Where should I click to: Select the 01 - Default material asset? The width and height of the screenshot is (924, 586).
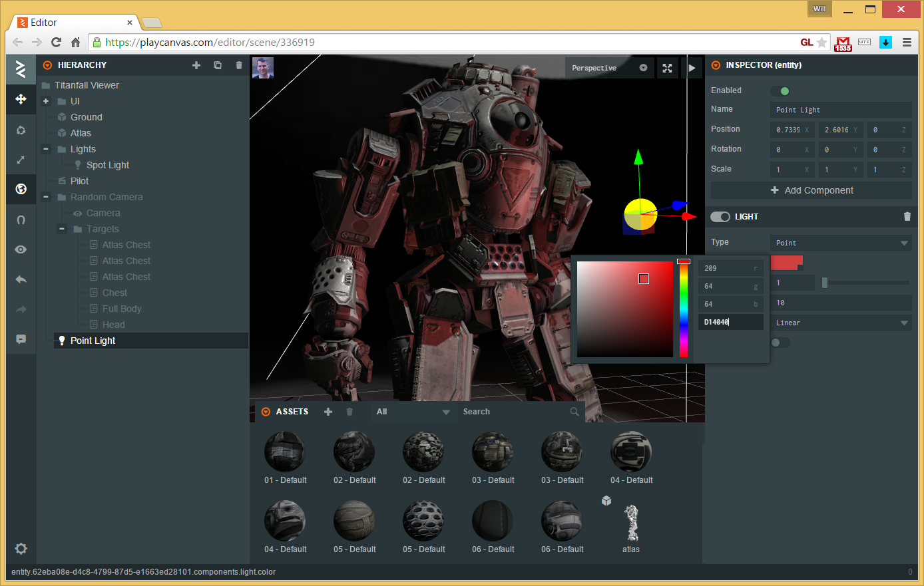coord(285,452)
